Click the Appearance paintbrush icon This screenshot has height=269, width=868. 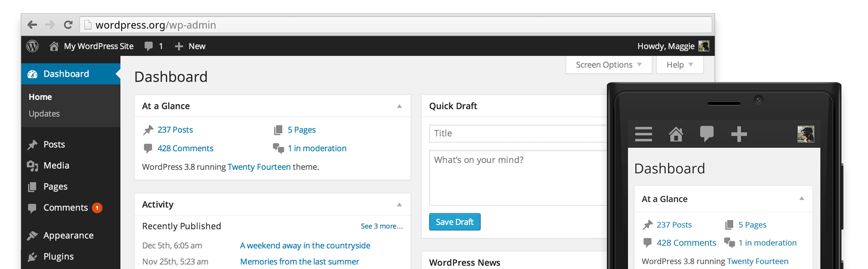click(32, 236)
